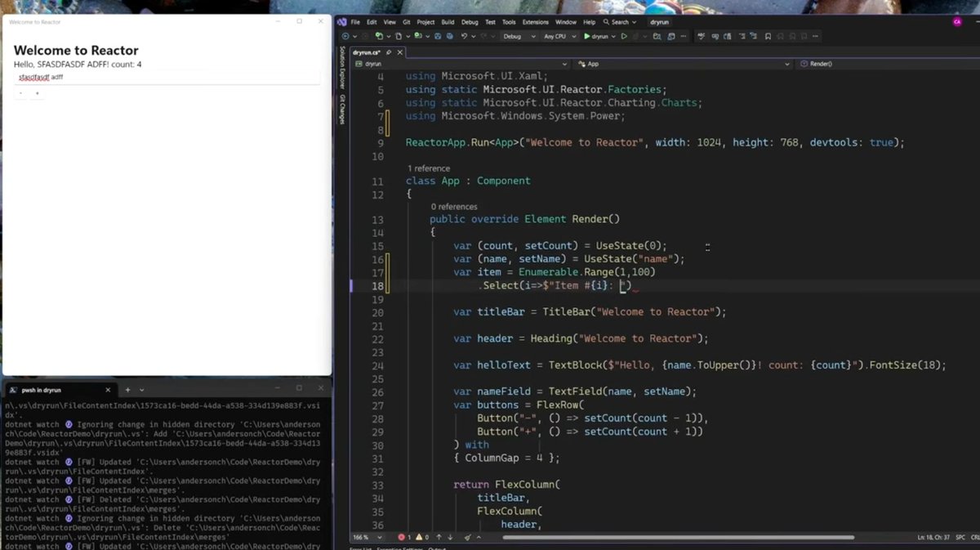Screen dimensions: 980x550
Task: Click the user account avatar icon
Action: pos(957,22)
